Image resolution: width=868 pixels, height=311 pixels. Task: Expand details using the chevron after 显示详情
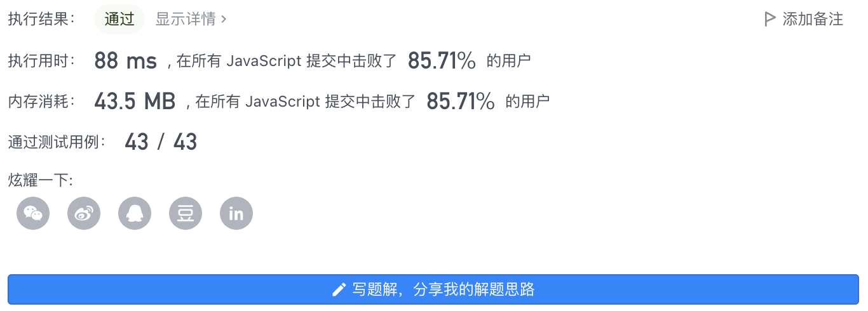click(x=224, y=19)
